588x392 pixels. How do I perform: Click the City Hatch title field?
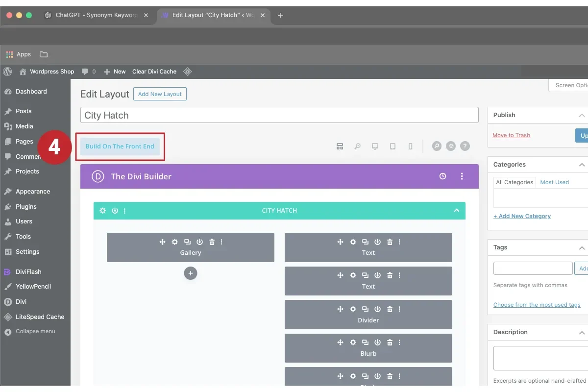pos(279,115)
